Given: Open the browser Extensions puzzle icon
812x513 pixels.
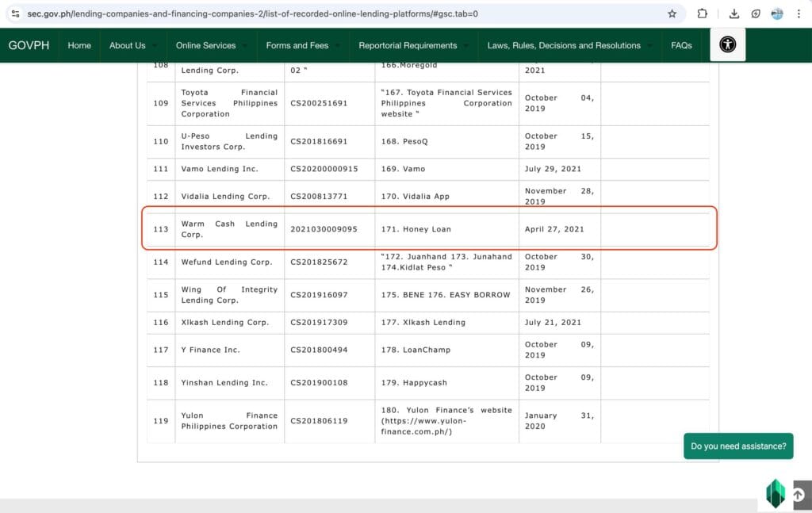Looking at the screenshot, I should (x=700, y=13).
